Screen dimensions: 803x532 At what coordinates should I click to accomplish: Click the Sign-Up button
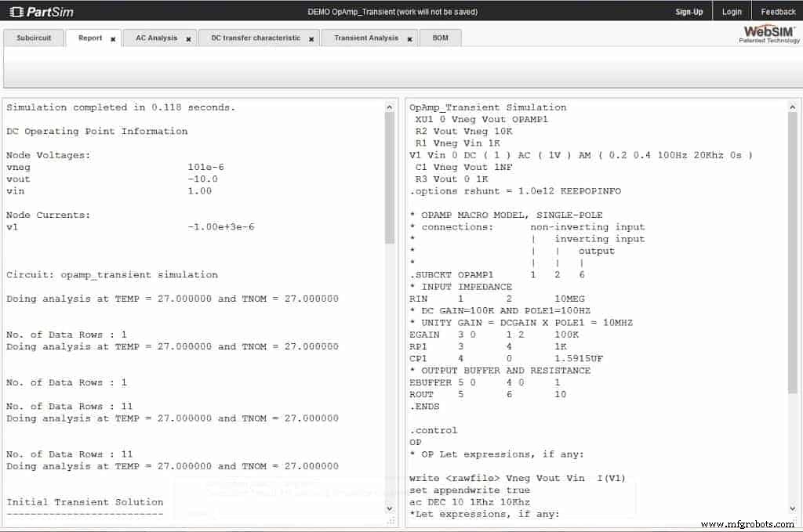pos(688,11)
